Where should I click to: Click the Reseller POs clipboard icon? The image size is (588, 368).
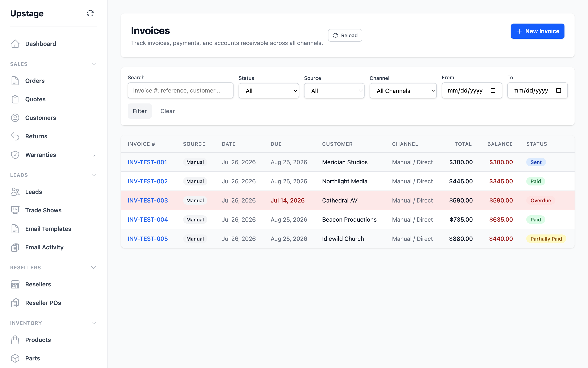[15, 303]
